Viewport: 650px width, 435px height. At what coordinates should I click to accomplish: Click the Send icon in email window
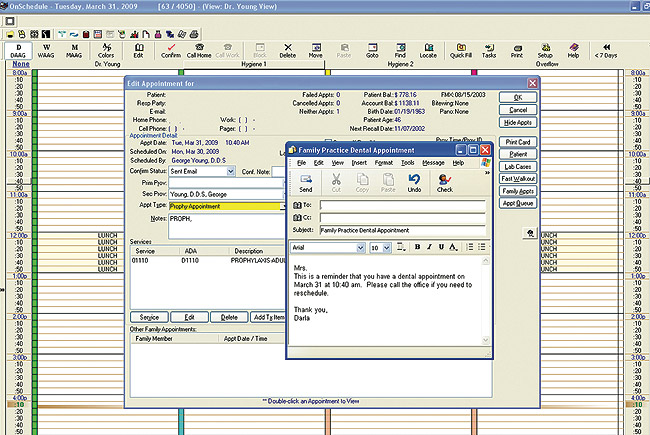click(306, 182)
